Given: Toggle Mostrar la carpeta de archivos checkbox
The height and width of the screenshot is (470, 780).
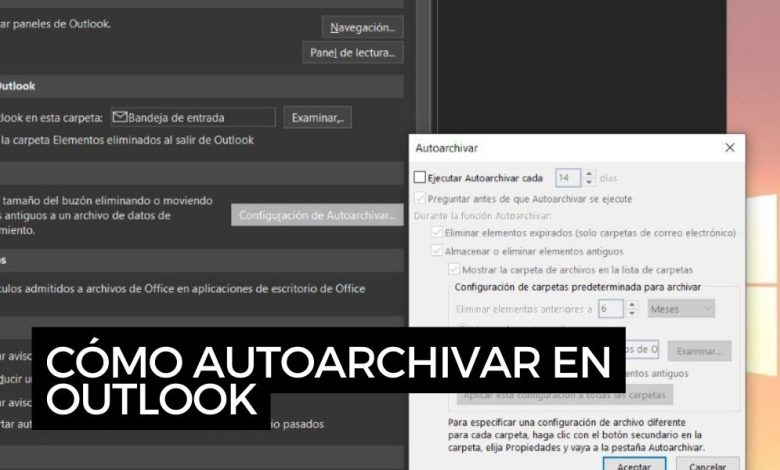Looking at the screenshot, I should pos(454,270).
